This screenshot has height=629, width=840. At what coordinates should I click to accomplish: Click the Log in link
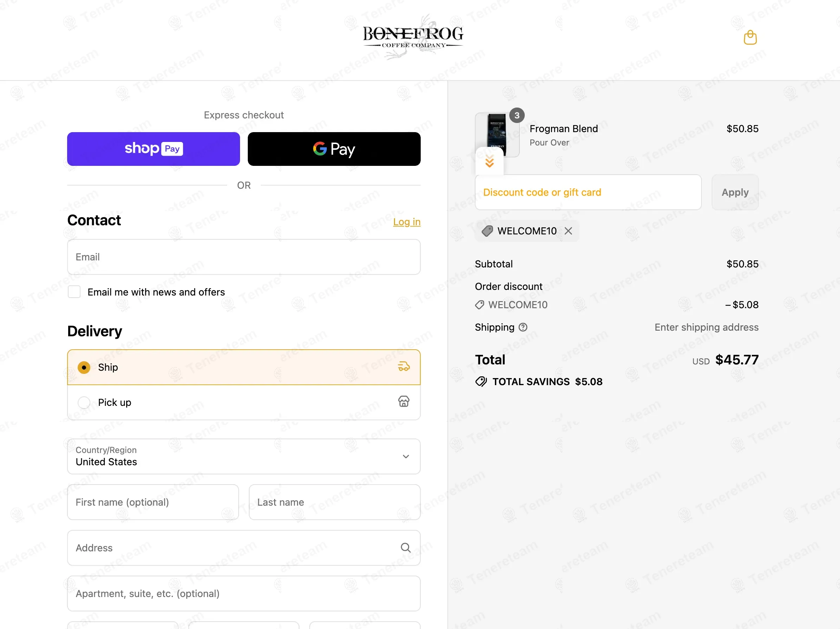coord(407,222)
